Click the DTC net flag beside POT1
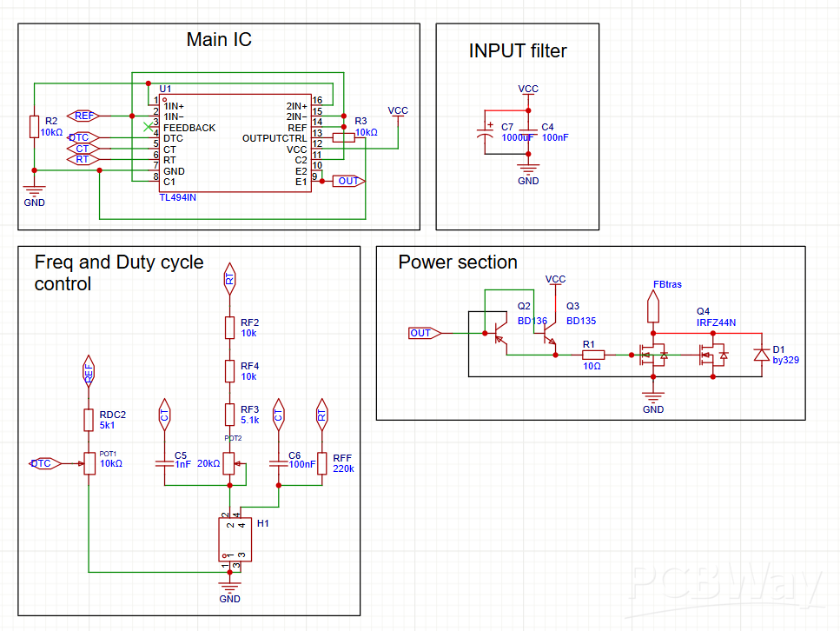Image resolution: width=840 pixels, height=631 pixels. click(x=45, y=464)
